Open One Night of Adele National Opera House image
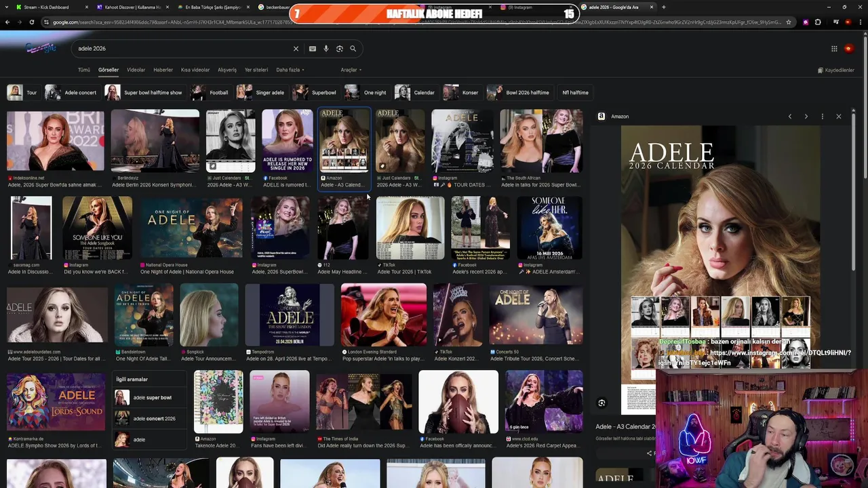The height and width of the screenshot is (488, 868). (x=192, y=227)
